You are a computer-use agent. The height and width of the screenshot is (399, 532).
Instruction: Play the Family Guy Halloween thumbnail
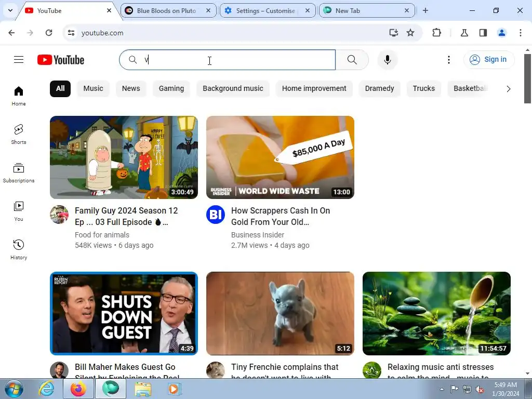124,157
